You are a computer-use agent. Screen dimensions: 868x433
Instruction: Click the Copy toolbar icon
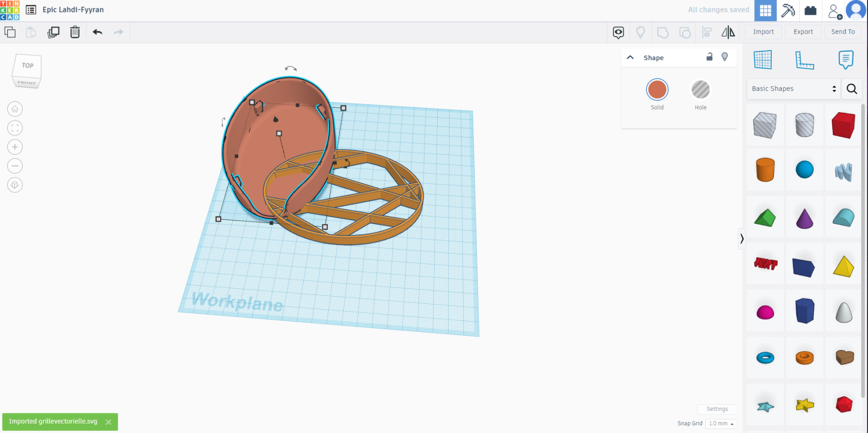click(10, 32)
